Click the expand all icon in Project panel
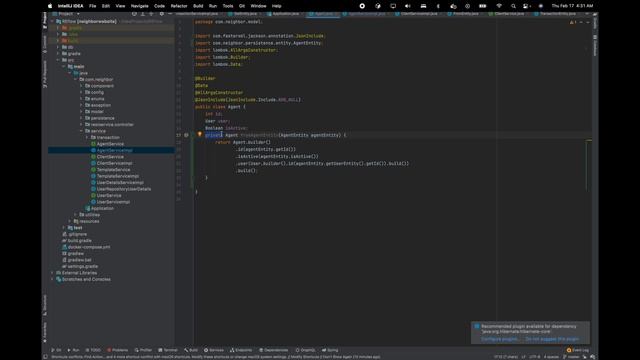Image resolution: width=640 pixels, height=360 pixels. pyautogui.click(x=143, y=14)
